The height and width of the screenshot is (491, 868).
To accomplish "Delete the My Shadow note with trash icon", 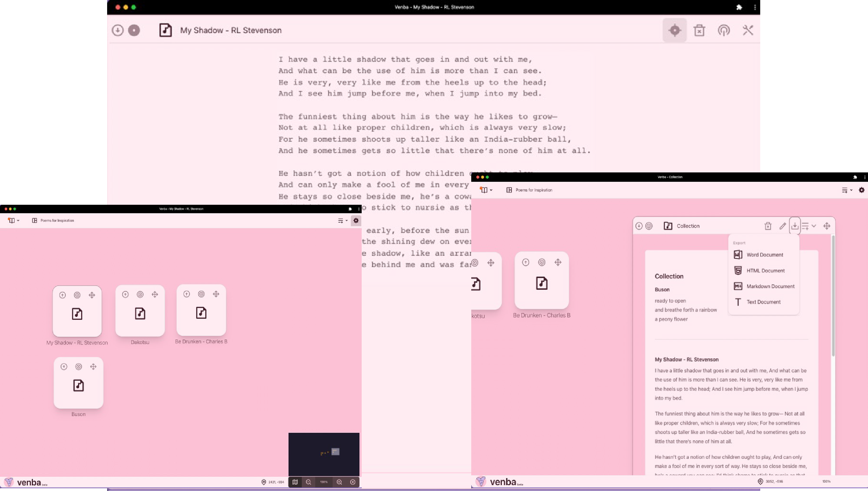I will (x=700, y=30).
